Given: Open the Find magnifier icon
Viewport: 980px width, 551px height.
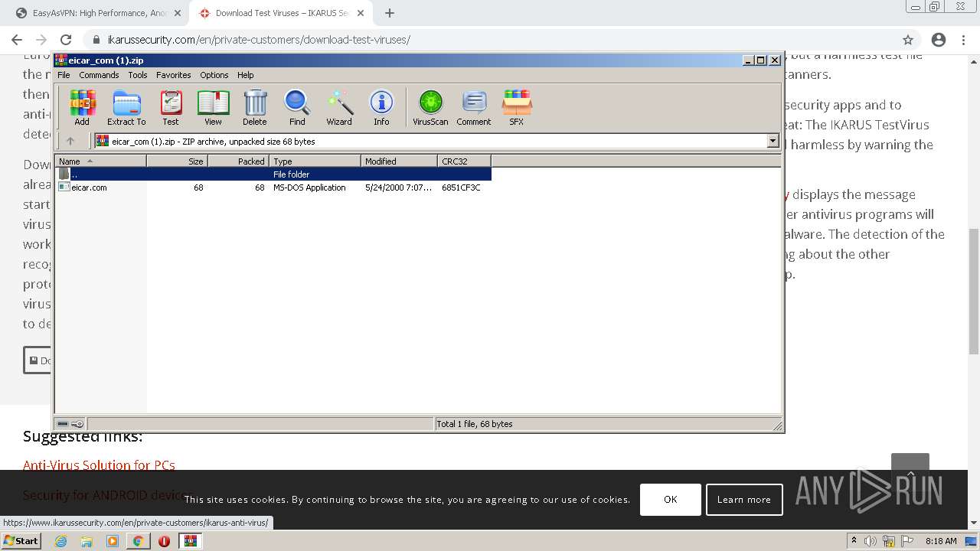Looking at the screenshot, I should coord(297,107).
